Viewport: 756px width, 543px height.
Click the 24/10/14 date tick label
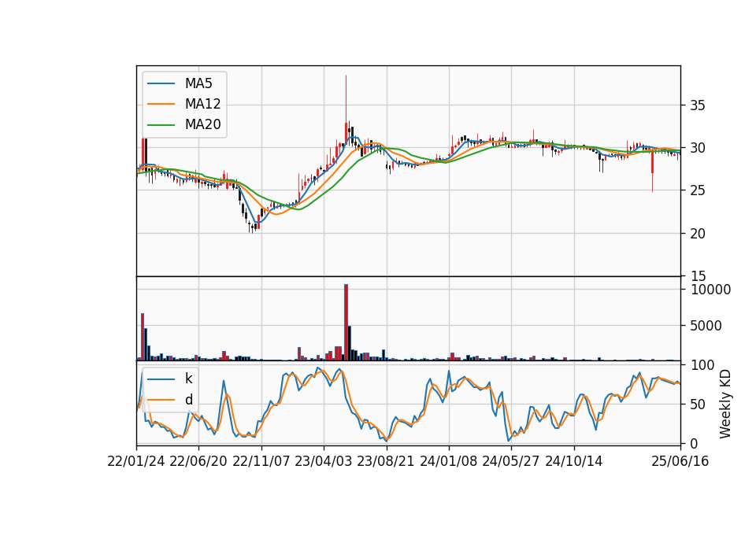tap(574, 461)
